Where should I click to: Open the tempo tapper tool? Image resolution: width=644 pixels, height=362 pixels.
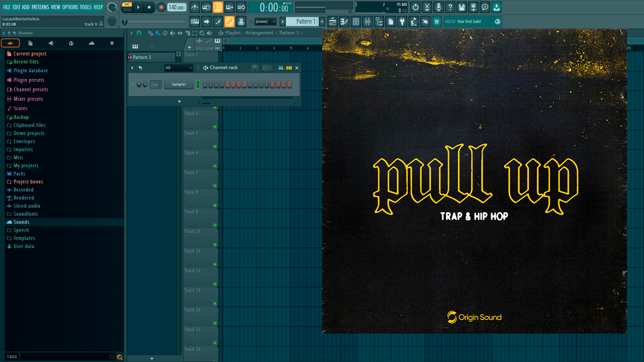(x=414, y=21)
